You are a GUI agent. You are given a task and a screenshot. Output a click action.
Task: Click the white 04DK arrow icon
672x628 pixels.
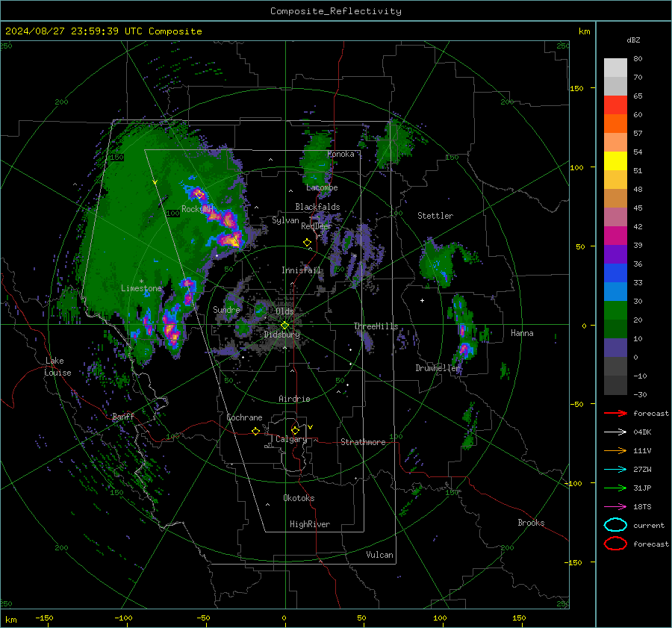[615, 432]
